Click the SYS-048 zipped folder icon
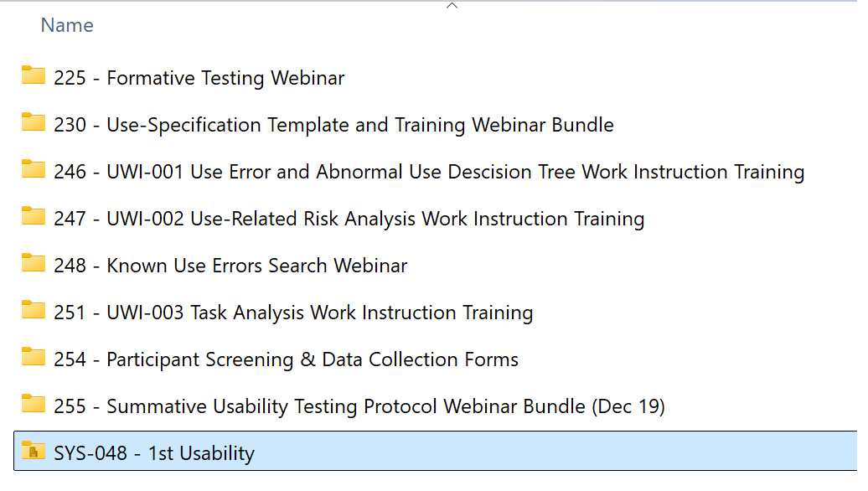The image size is (868, 491). [34, 451]
